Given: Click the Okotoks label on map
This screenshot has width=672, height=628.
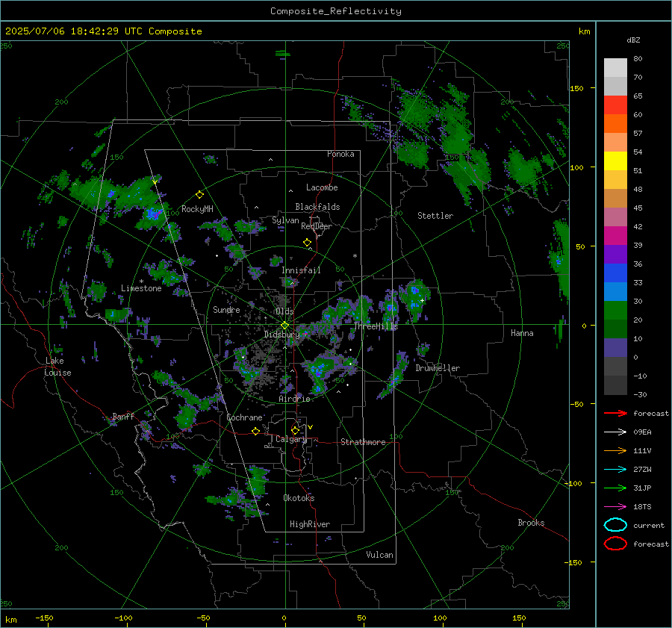Looking at the screenshot, I should point(299,498).
